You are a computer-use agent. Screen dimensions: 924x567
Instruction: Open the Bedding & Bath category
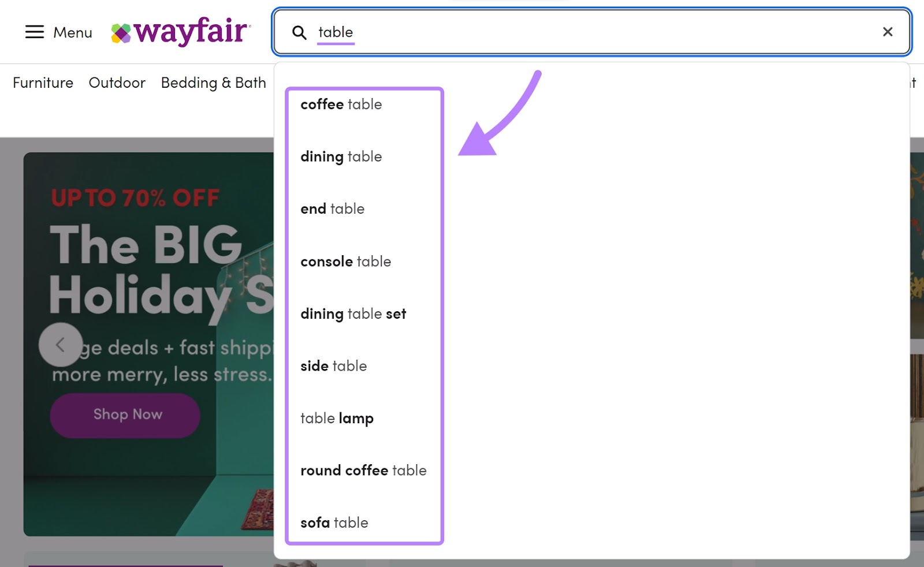click(213, 83)
